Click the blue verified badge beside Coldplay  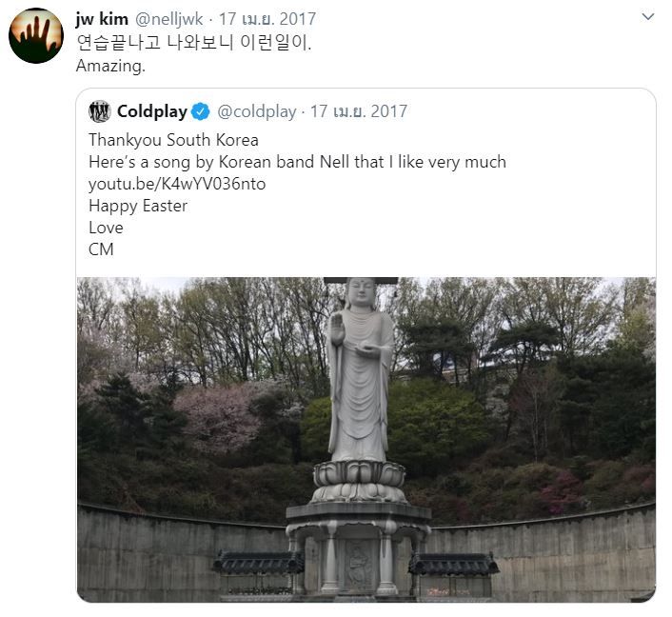point(201,111)
